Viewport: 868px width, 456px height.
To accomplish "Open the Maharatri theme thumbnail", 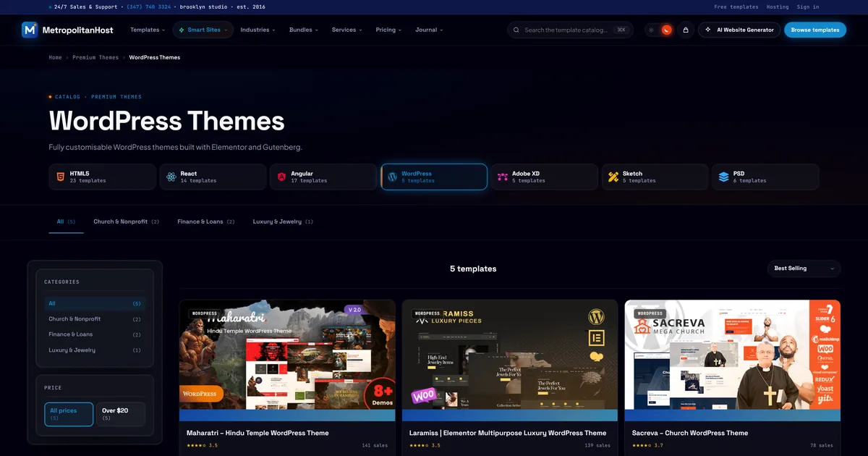I will (x=288, y=360).
